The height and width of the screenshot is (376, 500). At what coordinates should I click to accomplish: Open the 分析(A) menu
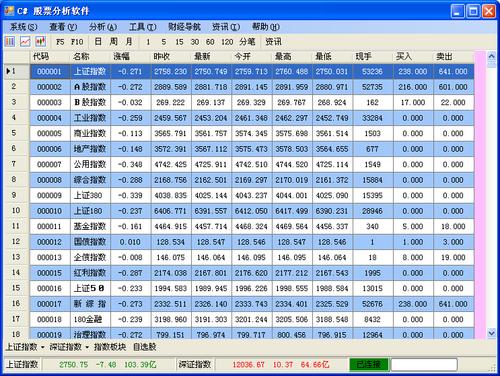(x=103, y=27)
